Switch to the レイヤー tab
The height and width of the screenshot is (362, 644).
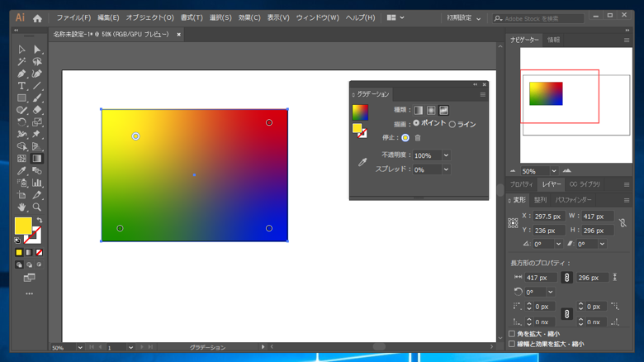click(x=551, y=184)
